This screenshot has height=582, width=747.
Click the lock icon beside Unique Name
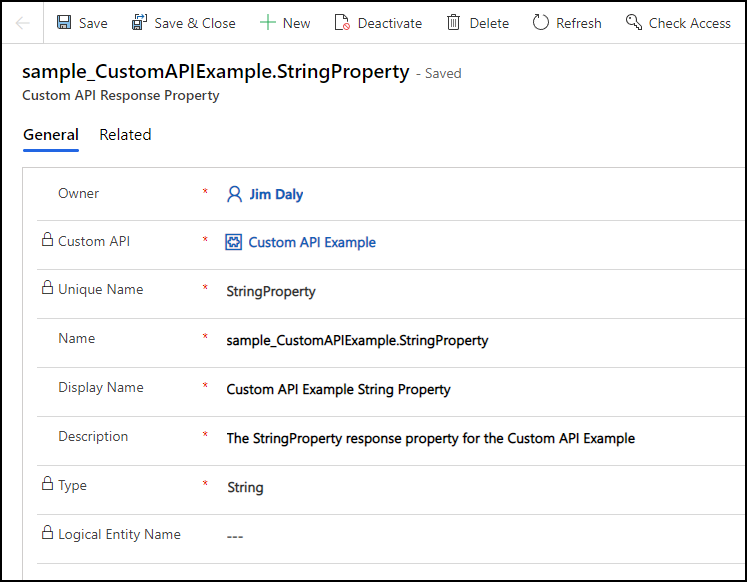pos(46,288)
